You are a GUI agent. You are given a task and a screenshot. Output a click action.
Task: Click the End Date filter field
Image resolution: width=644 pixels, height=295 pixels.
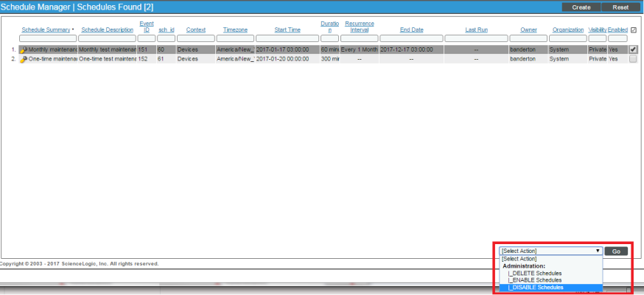point(411,38)
